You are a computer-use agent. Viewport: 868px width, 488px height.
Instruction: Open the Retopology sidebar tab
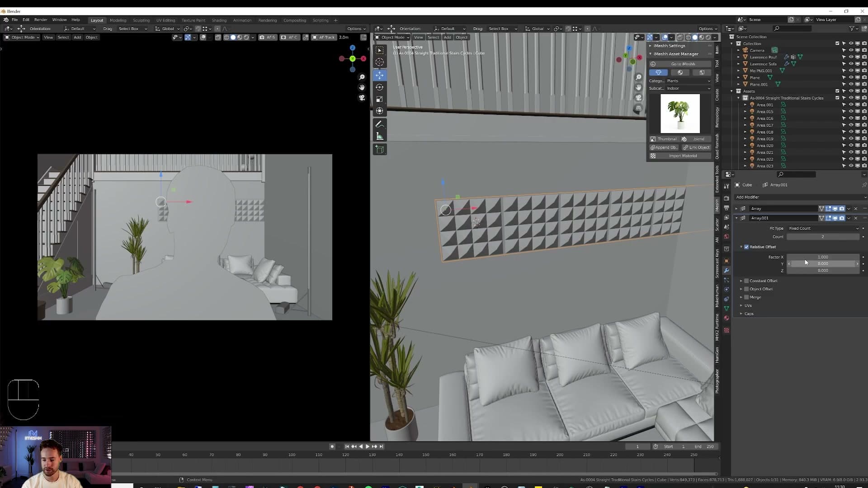click(x=717, y=118)
